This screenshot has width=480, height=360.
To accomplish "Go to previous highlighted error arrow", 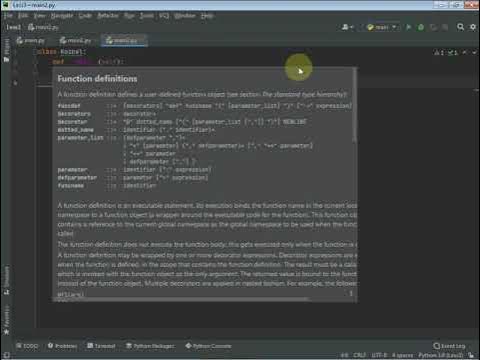I will [x=465, y=52].
